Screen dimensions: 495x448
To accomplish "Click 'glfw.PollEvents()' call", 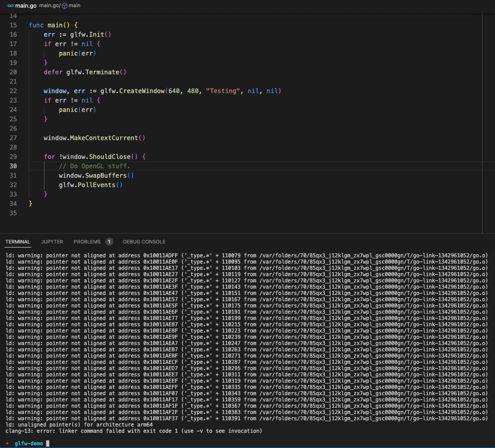I will click(90, 185).
